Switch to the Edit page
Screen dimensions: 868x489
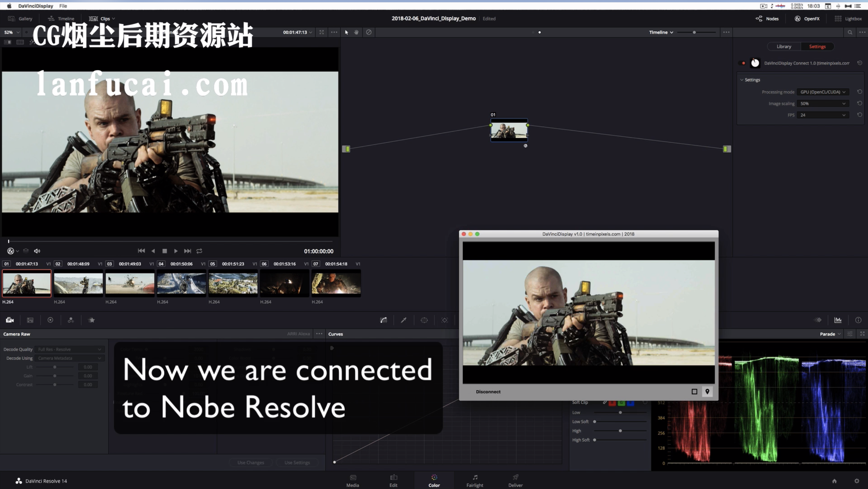(393, 481)
